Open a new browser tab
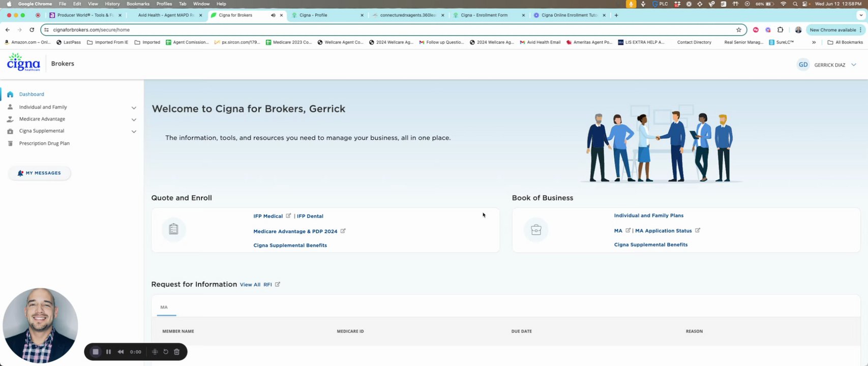 616,15
